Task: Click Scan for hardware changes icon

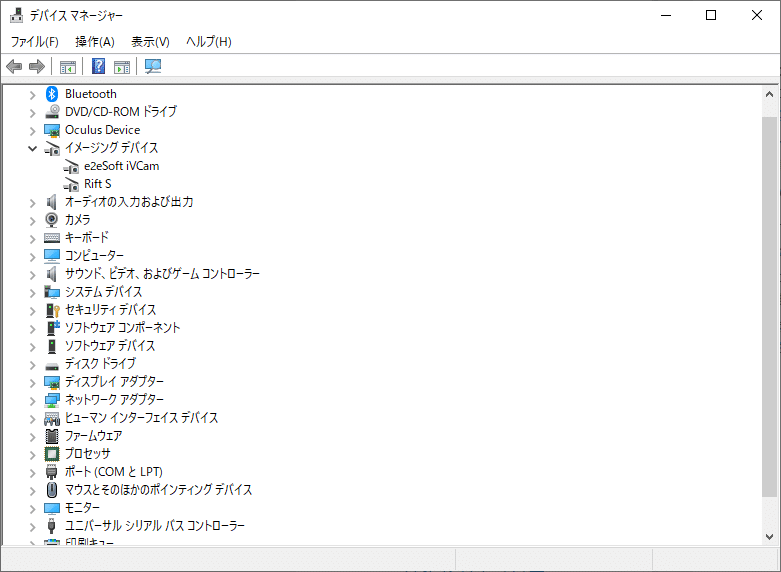Action: click(152, 66)
